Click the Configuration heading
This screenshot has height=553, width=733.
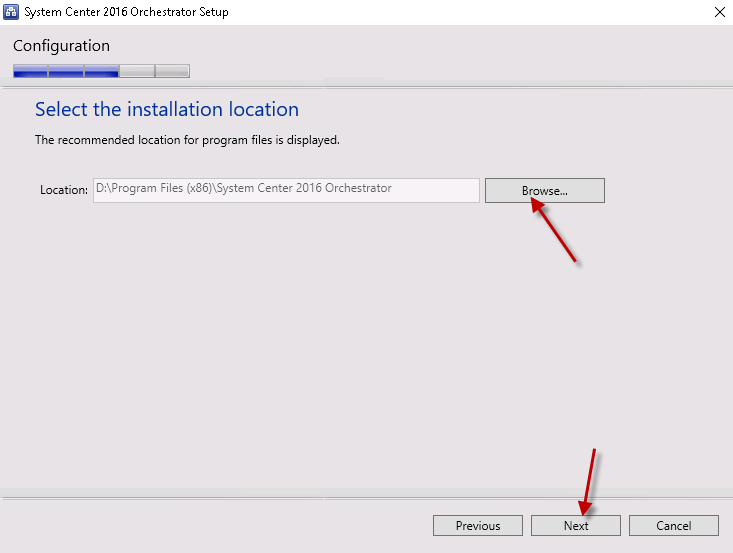click(61, 46)
